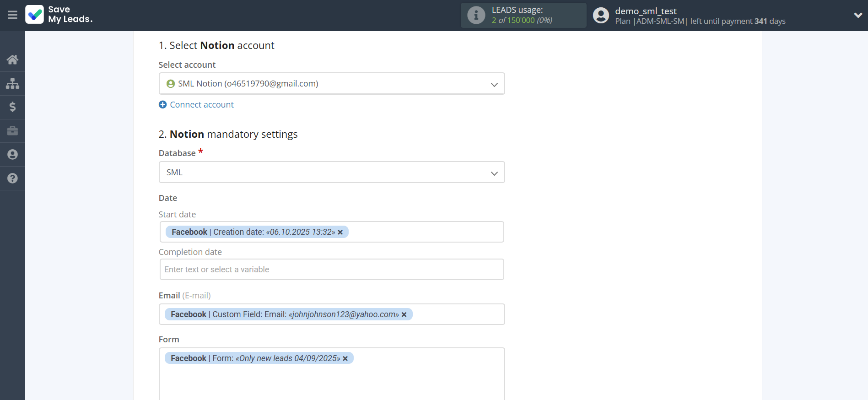Open the Select account dropdown
Image resolution: width=868 pixels, height=400 pixels.
[331, 84]
